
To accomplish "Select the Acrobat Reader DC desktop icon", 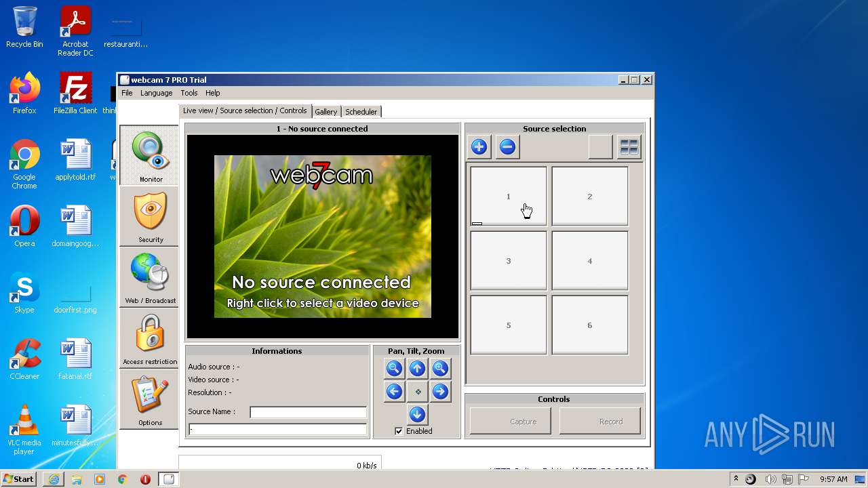I will tap(75, 31).
